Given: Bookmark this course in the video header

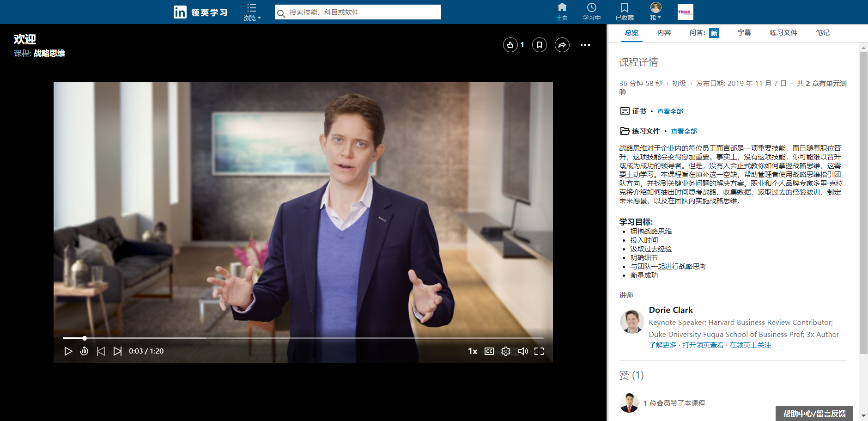Looking at the screenshot, I should pyautogui.click(x=540, y=45).
